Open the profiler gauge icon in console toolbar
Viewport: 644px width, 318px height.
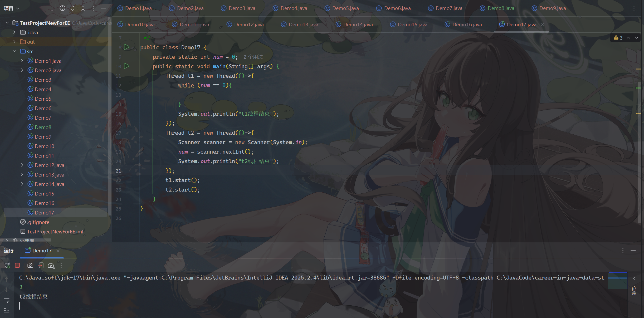[51, 266]
